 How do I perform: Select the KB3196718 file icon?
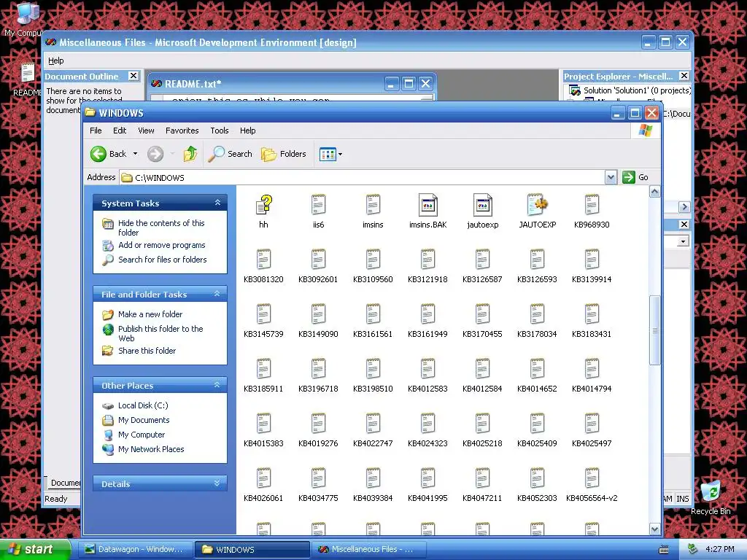318,370
